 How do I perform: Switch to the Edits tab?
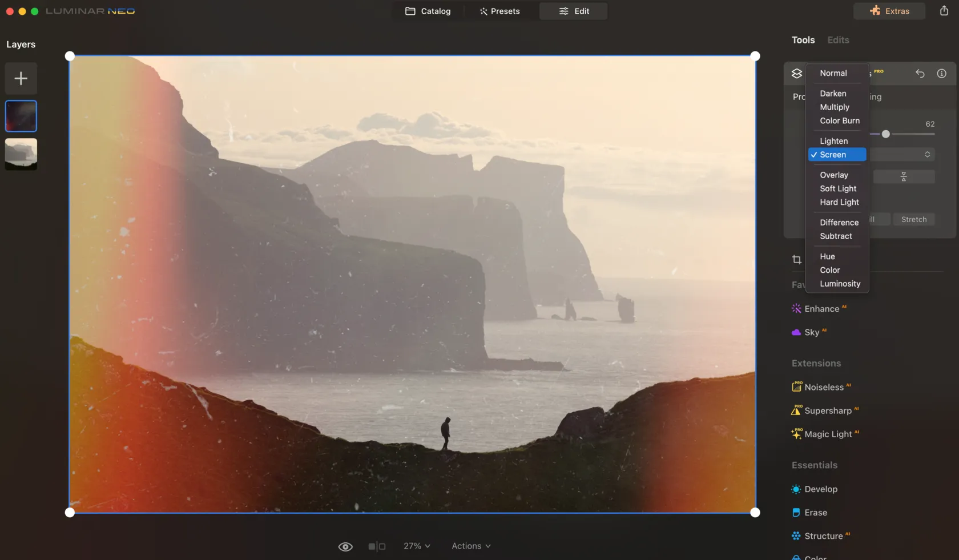pyautogui.click(x=838, y=40)
